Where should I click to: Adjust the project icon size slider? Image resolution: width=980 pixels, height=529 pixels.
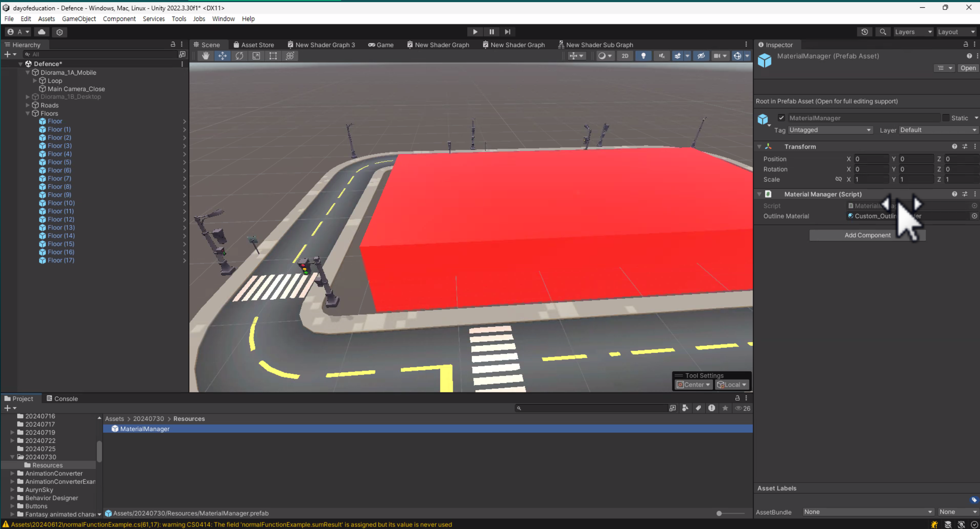[719, 513]
